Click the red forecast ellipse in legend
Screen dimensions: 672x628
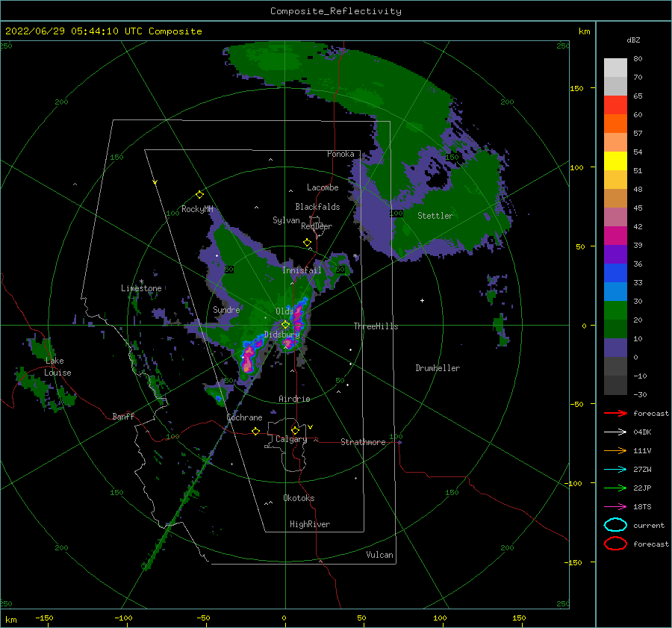pos(615,544)
